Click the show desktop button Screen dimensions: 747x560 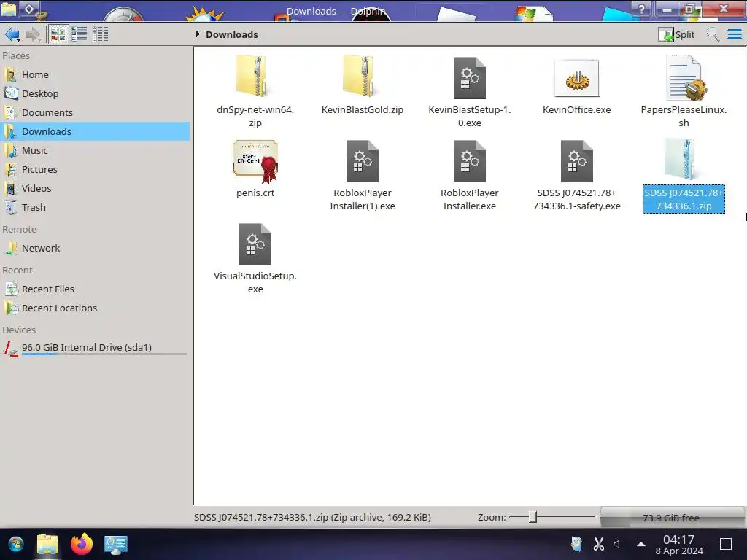726,544
